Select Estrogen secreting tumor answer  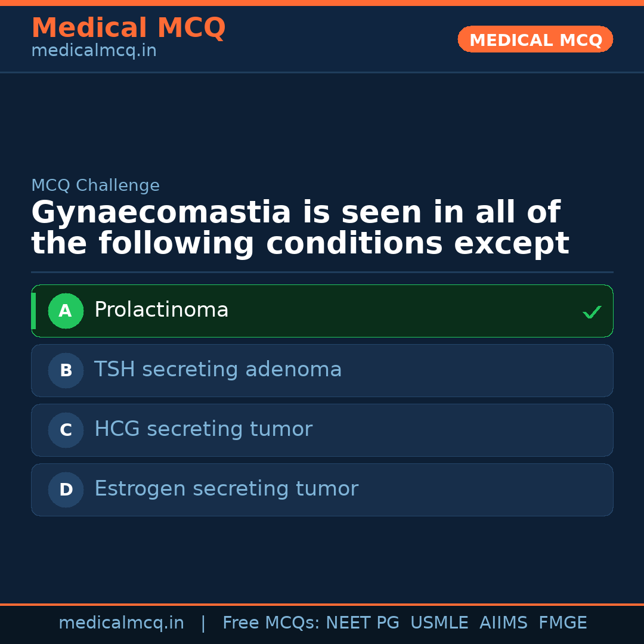[322, 490]
